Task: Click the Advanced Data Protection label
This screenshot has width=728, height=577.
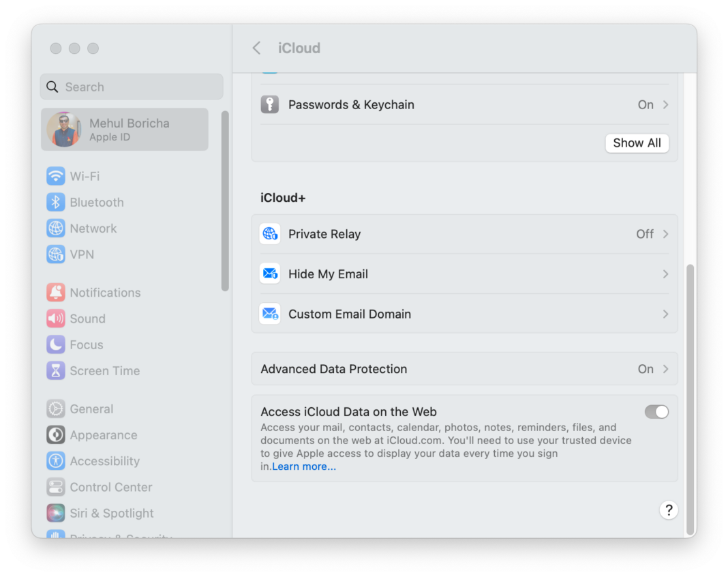Action: tap(334, 369)
